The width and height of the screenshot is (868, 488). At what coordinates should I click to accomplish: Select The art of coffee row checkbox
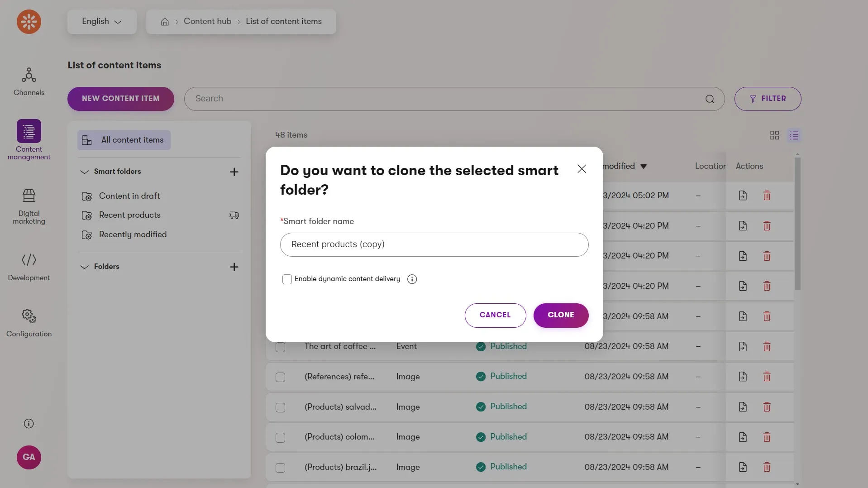tap(280, 347)
